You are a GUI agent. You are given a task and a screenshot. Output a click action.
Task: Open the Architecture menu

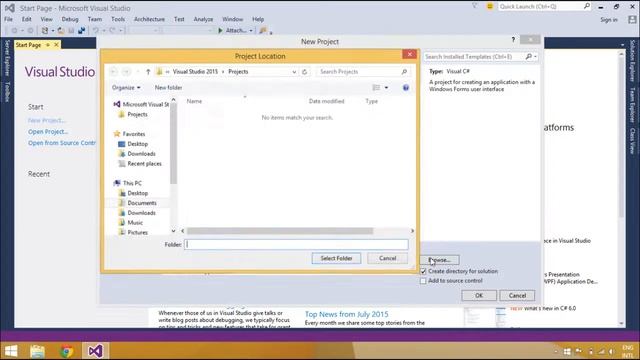149,19
